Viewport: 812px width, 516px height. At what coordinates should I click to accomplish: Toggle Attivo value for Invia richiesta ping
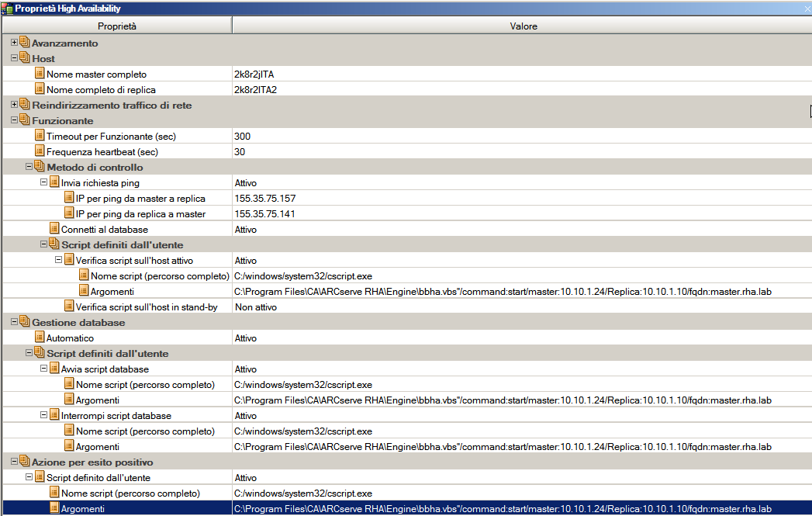click(246, 183)
